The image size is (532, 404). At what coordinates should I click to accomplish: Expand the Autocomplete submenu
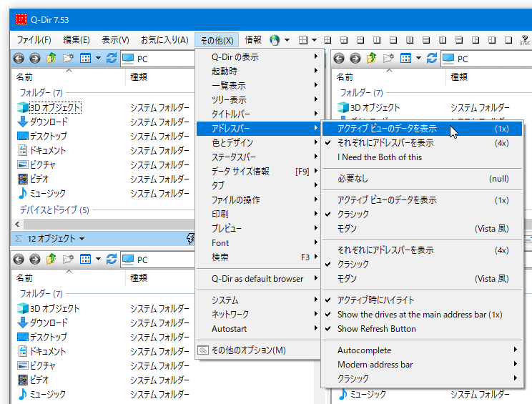pyautogui.click(x=422, y=350)
